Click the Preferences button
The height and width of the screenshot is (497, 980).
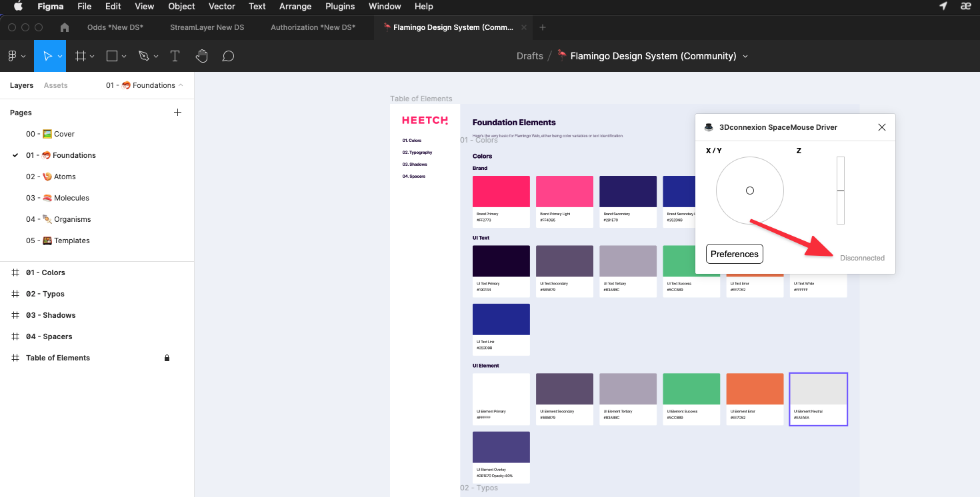[735, 254]
